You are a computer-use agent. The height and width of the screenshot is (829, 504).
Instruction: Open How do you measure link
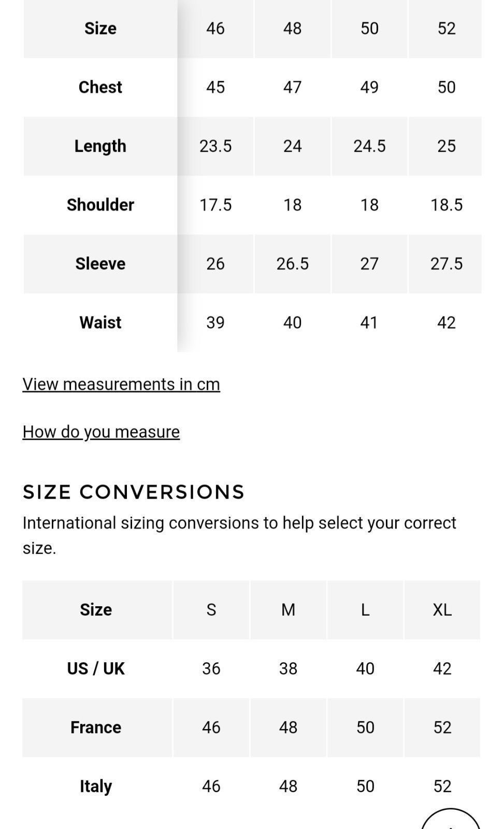point(101,432)
